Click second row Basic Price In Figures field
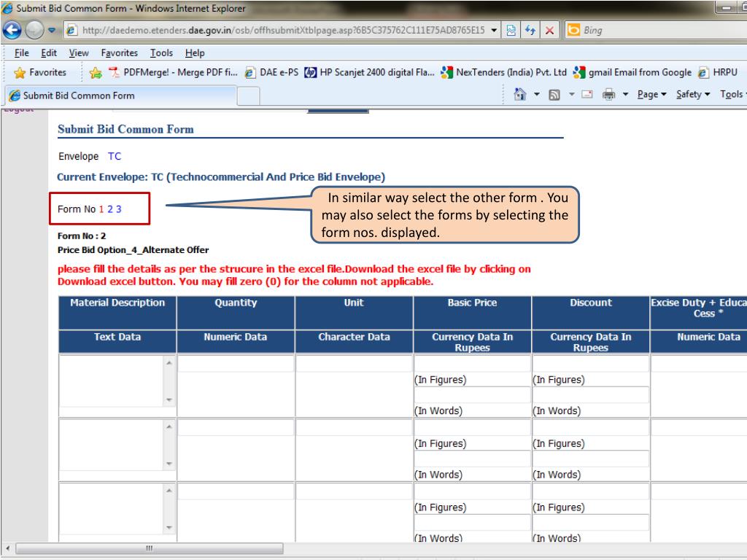The image size is (747, 560). (x=472, y=427)
